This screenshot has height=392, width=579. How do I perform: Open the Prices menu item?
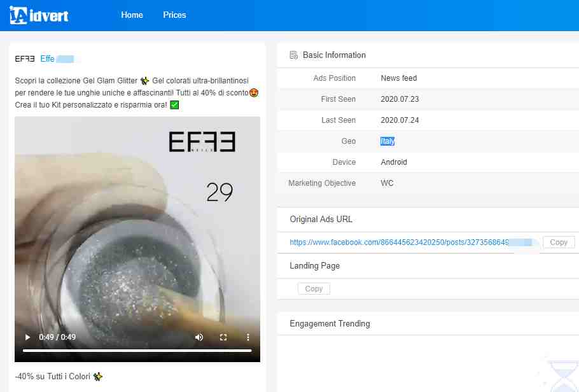pyautogui.click(x=175, y=15)
